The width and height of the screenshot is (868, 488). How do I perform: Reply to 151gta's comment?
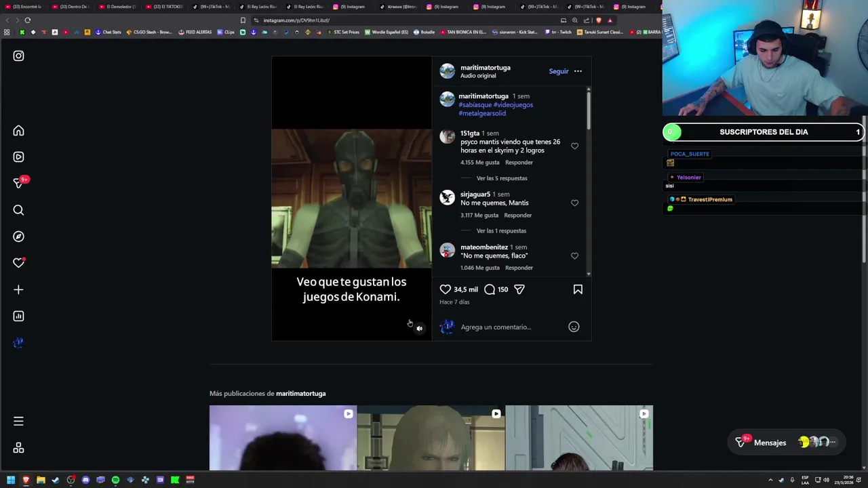click(x=519, y=163)
